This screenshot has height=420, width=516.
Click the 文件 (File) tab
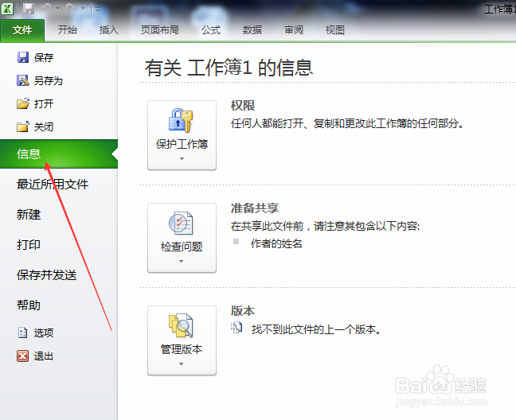pos(22,30)
